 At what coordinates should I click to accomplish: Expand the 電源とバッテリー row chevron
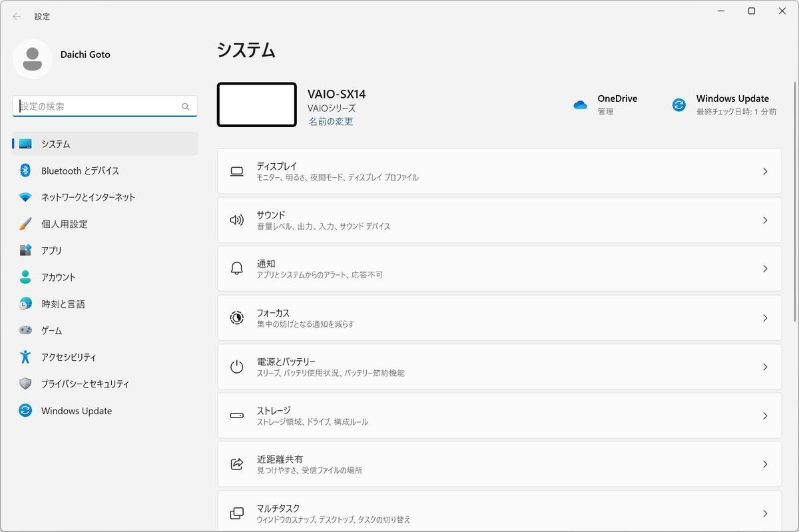tap(765, 367)
